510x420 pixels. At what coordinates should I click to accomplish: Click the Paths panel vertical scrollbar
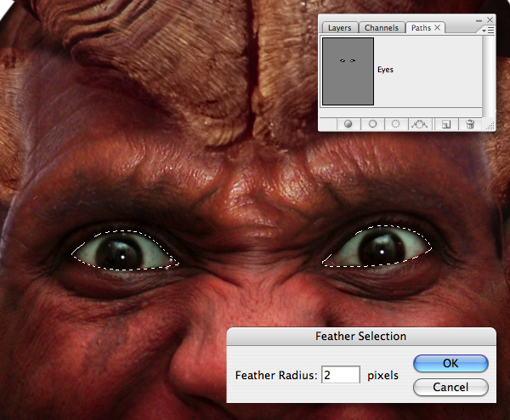[x=486, y=77]
